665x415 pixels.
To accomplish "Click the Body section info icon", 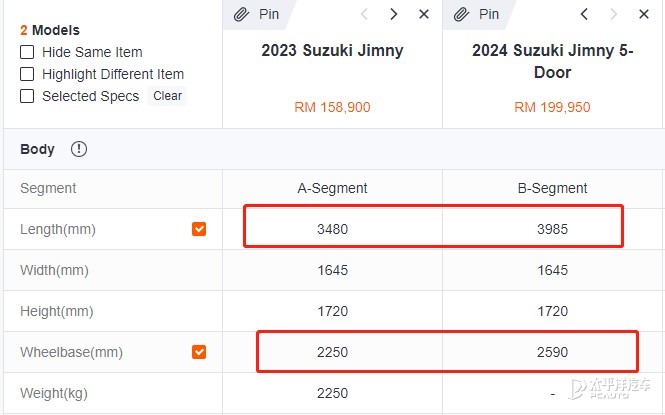I will [79, 149].
